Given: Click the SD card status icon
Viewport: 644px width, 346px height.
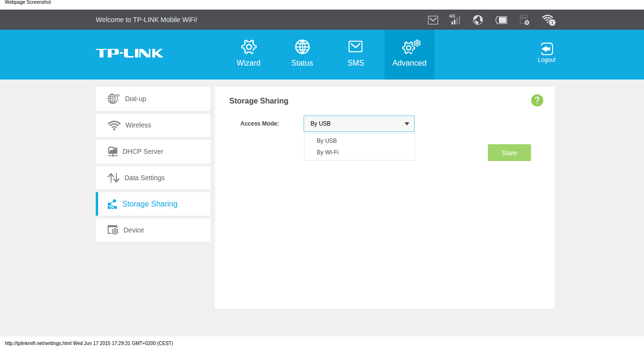Looking at the screenshot, I should pos(524,20).
